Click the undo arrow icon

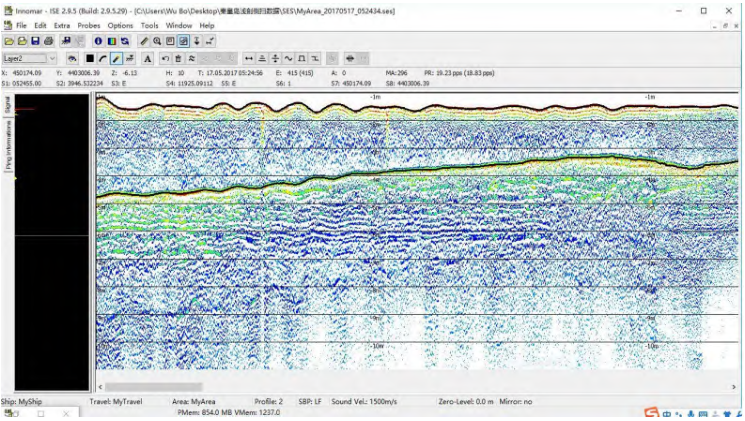[165, 58]
